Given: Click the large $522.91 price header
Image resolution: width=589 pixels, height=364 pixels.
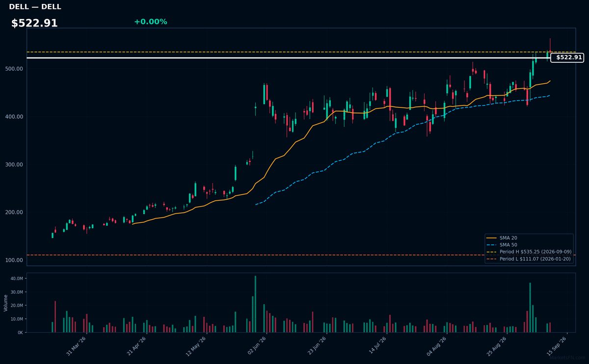Looking at the screenshot, I should point(34,23).
